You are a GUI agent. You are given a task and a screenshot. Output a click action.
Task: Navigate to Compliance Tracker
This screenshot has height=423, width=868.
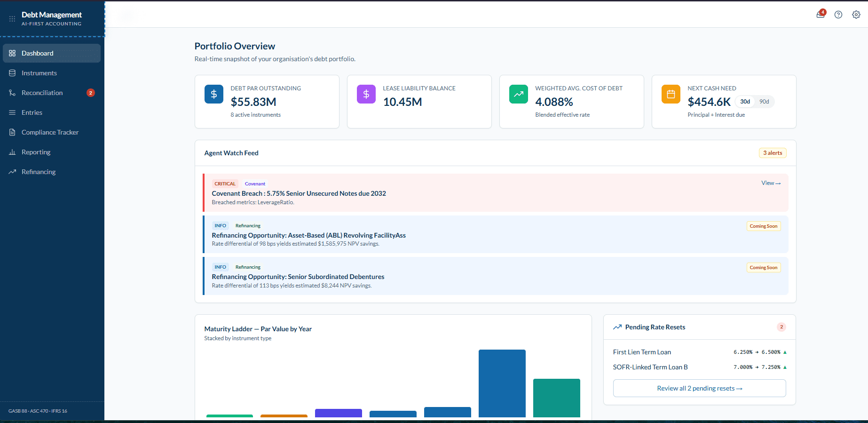point(52,132)
